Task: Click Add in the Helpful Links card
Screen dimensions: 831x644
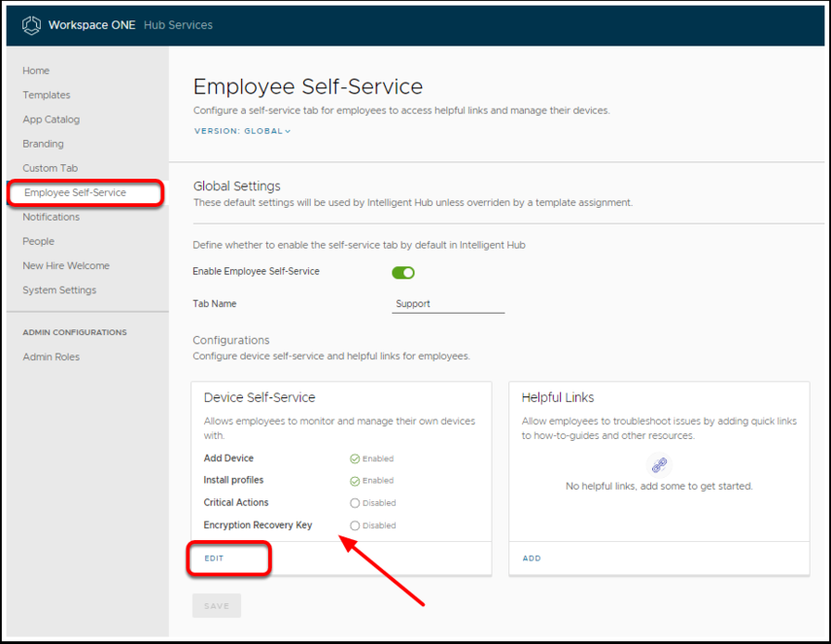Action: (532, 559)
